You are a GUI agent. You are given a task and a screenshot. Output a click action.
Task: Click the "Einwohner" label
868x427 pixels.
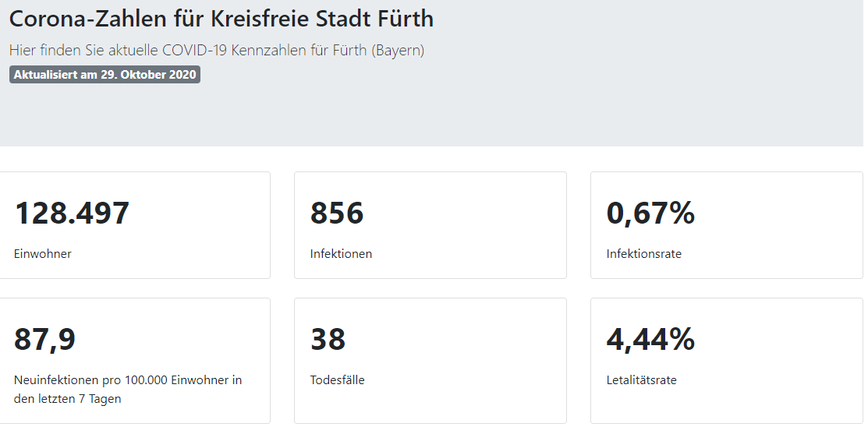pyautogui.click(x=43, y=254)
